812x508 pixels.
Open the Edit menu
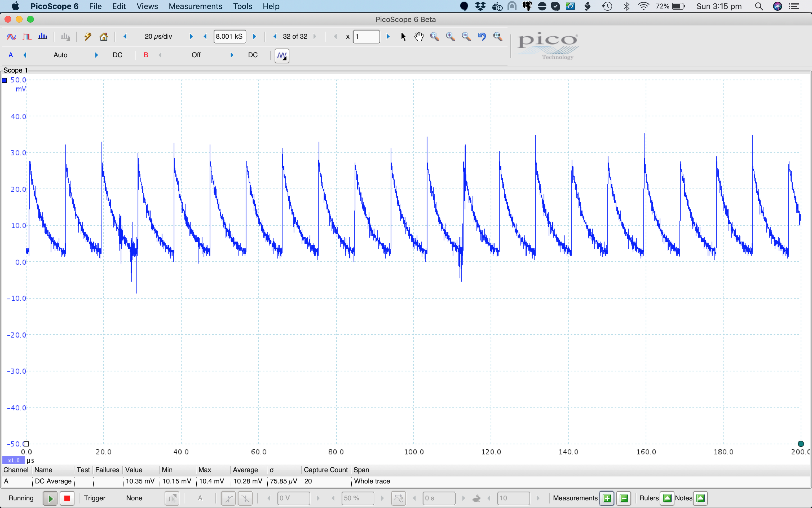pos(119,6)
